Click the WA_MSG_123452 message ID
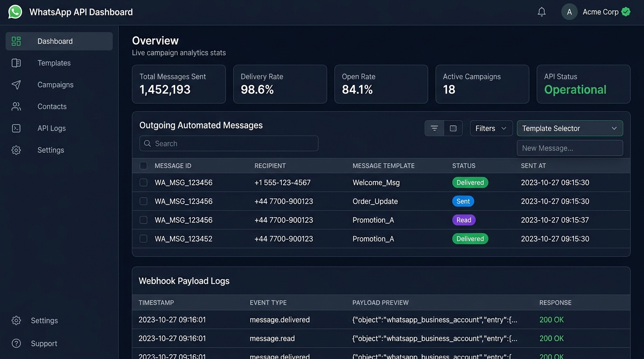Viewport: 644px width, 359px height. point(183,238)
